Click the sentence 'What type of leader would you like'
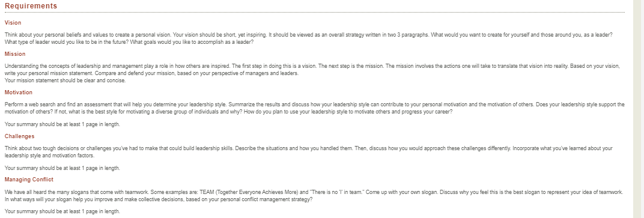This screenshot has width=644, height=218. coord(67,42)
